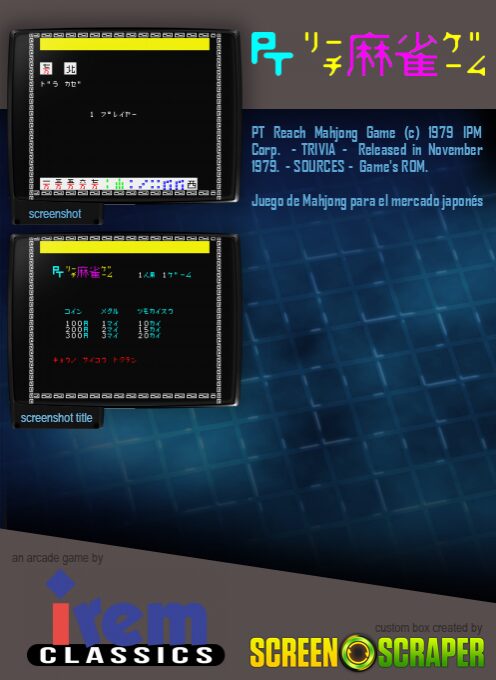Click the blue diamond above irem's i

[x=61, y=582]
